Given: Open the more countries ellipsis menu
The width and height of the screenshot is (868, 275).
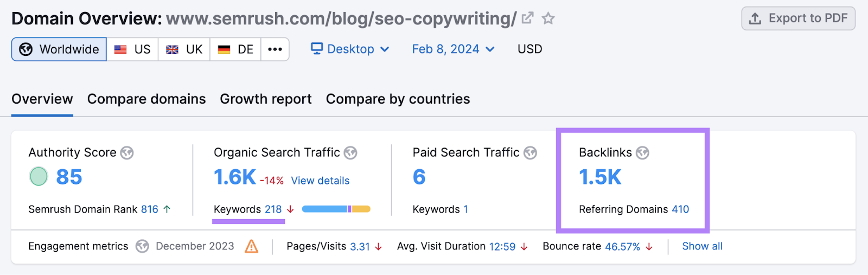Looking at the screenshot, I should (275, 49).
